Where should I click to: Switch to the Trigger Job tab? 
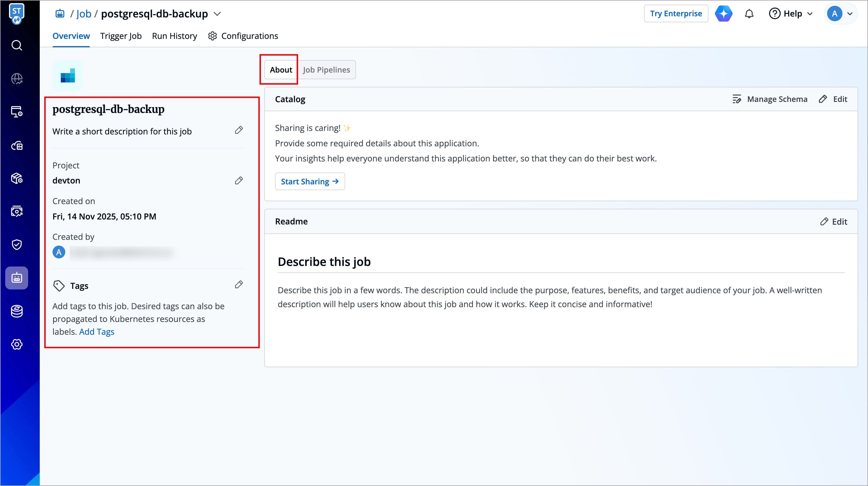(121, 36)
